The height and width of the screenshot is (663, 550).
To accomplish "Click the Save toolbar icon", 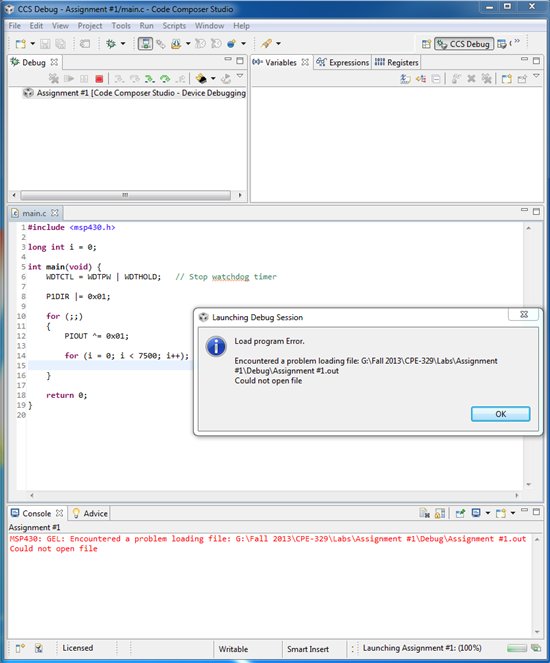I will click(x=45, y=44).
